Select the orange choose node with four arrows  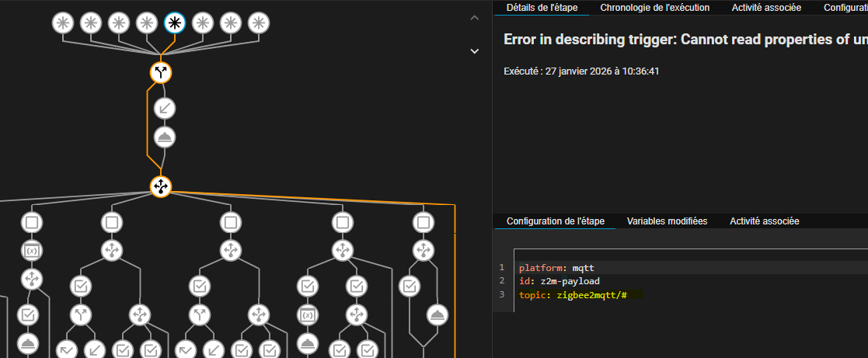pos(161,186)
